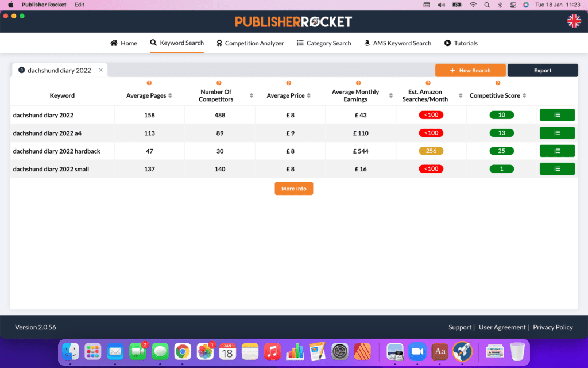Select the dachshund diary 2022 search tab

(x=59, y=70)
